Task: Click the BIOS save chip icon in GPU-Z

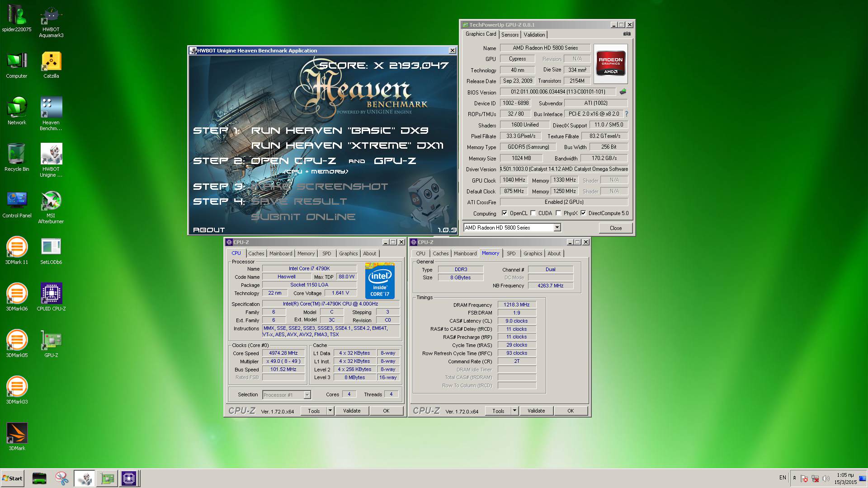Action: coord(623,92)
